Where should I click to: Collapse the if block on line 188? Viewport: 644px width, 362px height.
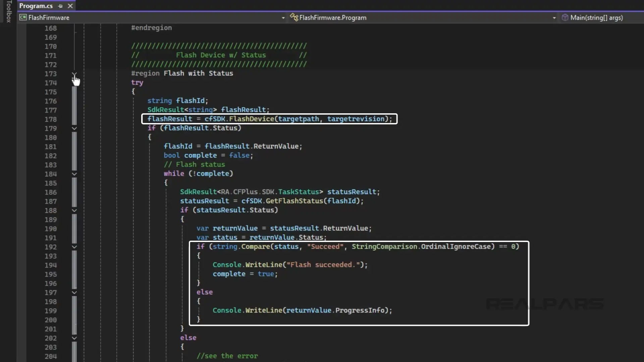[x=74, y=210]
